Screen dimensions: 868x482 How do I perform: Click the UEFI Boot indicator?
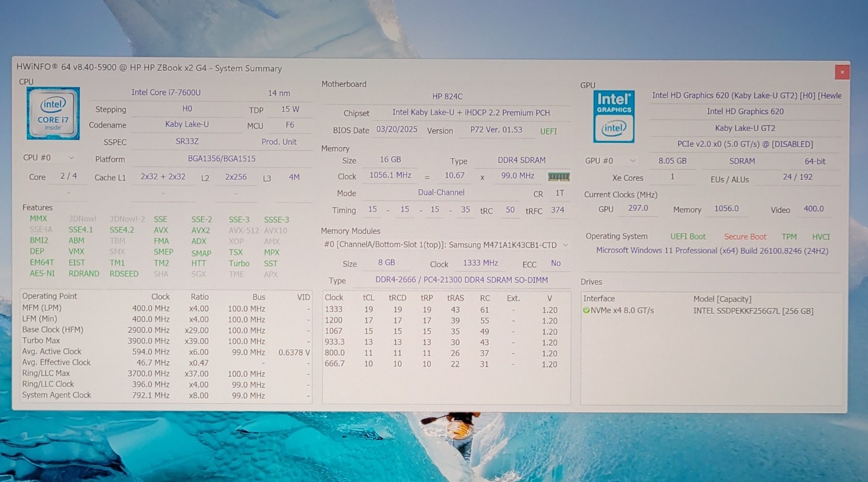688,236
